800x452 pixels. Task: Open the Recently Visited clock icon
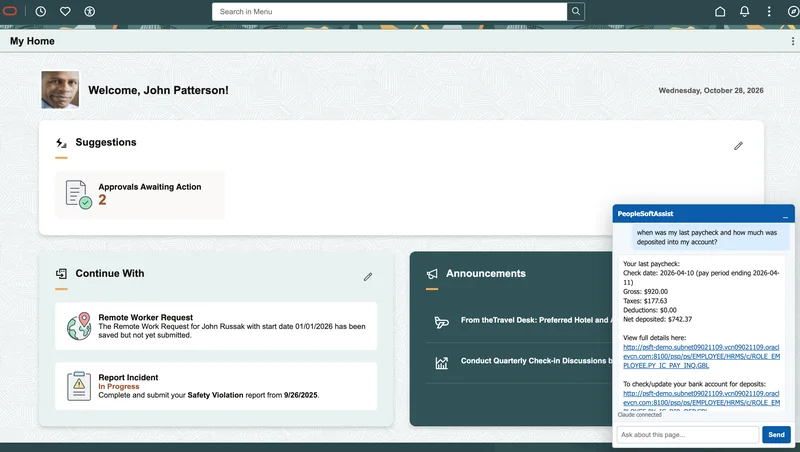pyautogui.click(x=40, y=11)
